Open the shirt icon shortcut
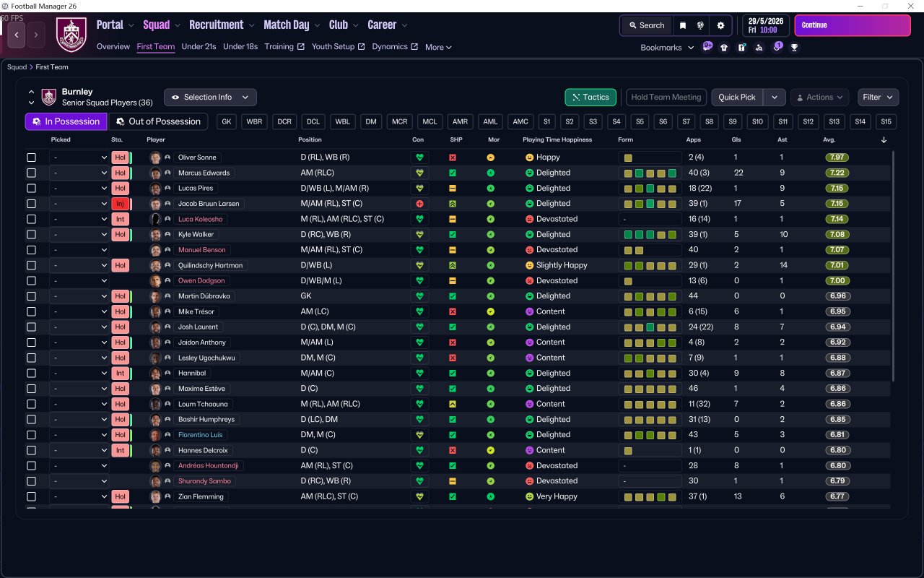 [724, 48]
